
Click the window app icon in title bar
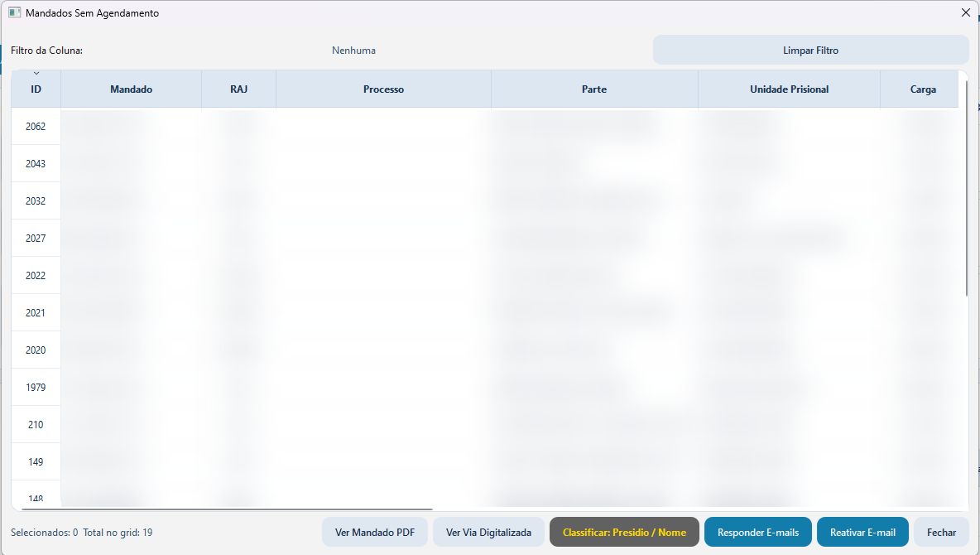(x=14, y=12)
